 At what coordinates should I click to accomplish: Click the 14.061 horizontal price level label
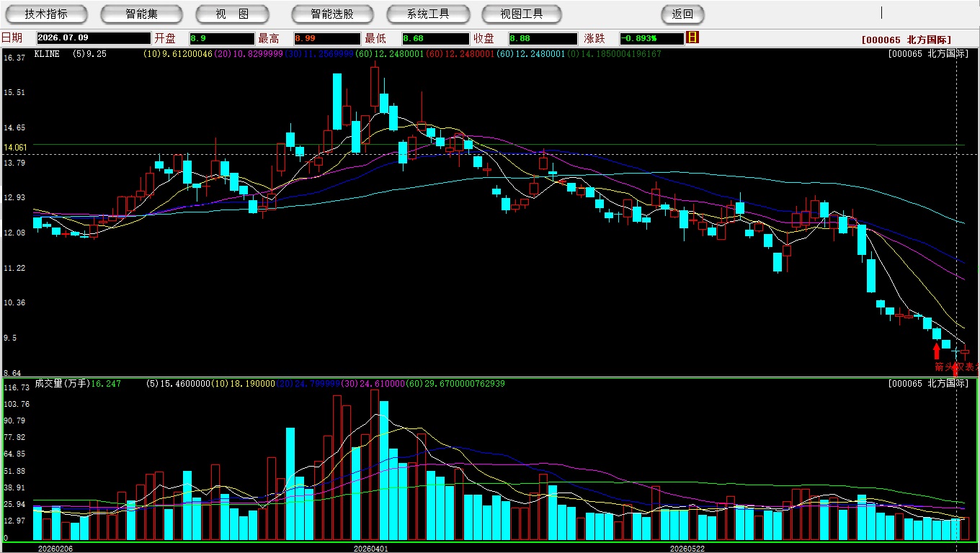(16, 148)
